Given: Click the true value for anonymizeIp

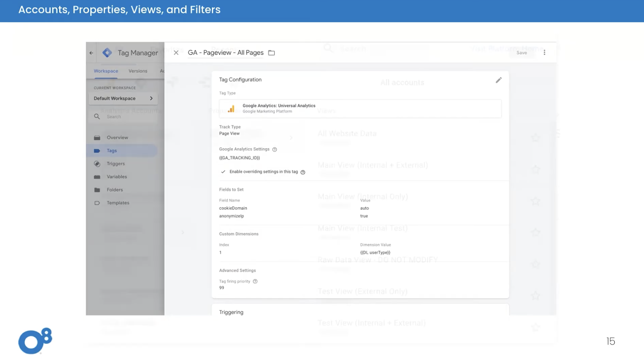Looking at the screenshot, I should point(364,216).
